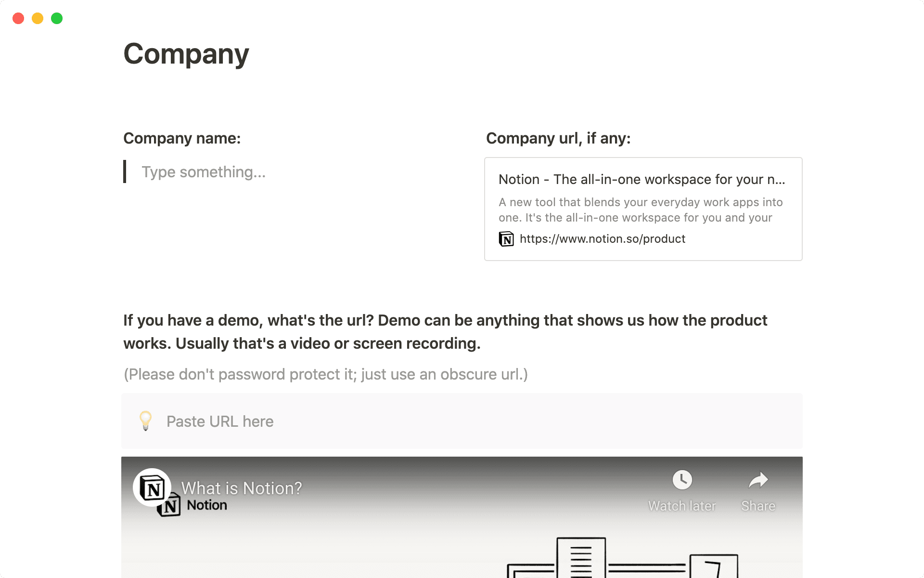Click the bookmark description text
924x578 pixels.
point(640,210)
